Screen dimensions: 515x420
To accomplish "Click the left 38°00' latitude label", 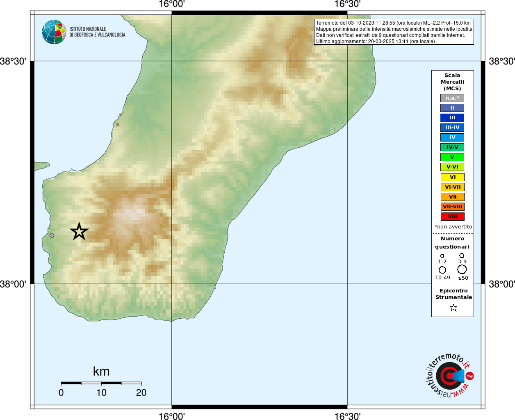I will coord(13,284).
